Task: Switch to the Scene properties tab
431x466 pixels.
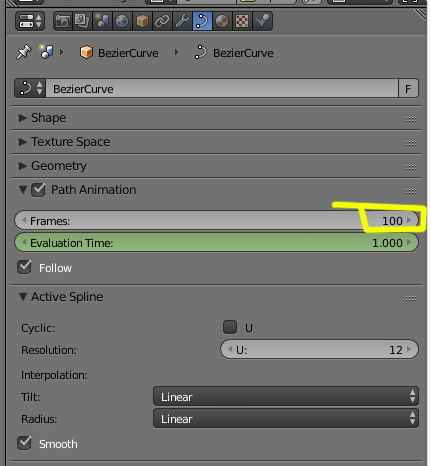Action: coord(102,21)
